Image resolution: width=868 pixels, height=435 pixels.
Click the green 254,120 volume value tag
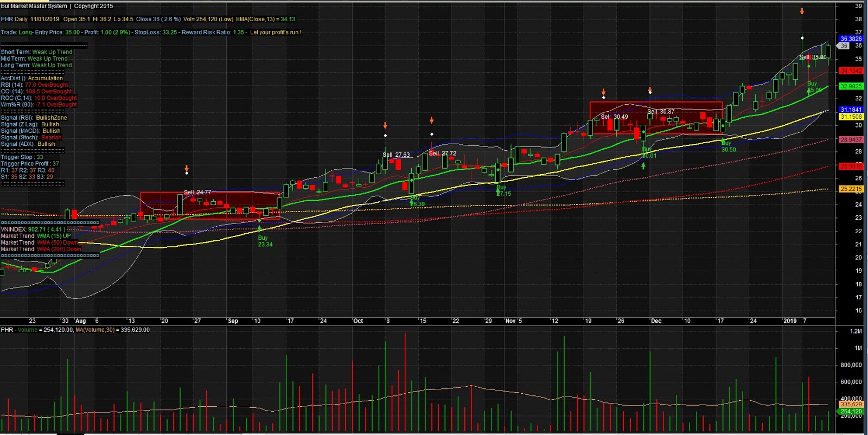coord(851,411)
